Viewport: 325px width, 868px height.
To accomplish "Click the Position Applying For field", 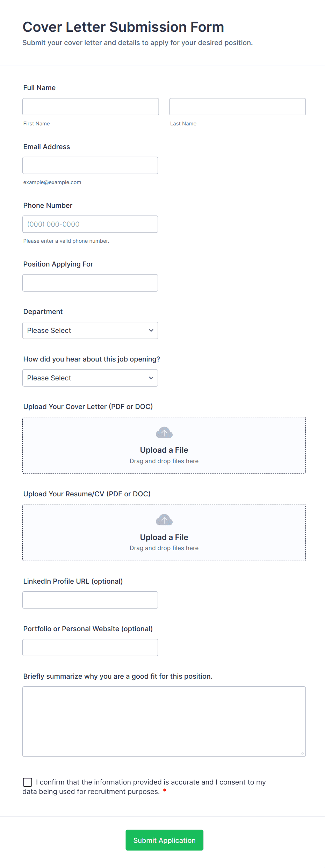I will [90, 283].
